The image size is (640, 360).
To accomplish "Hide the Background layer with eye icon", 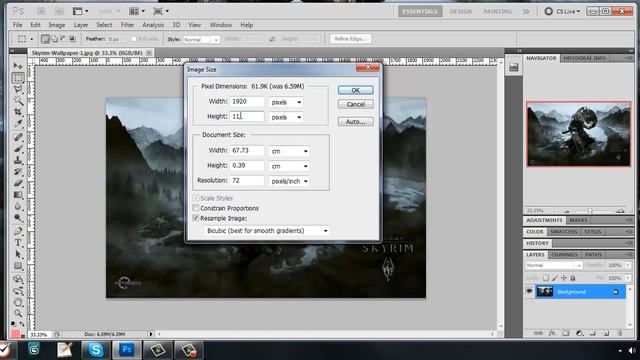I will tap(529, 291).
